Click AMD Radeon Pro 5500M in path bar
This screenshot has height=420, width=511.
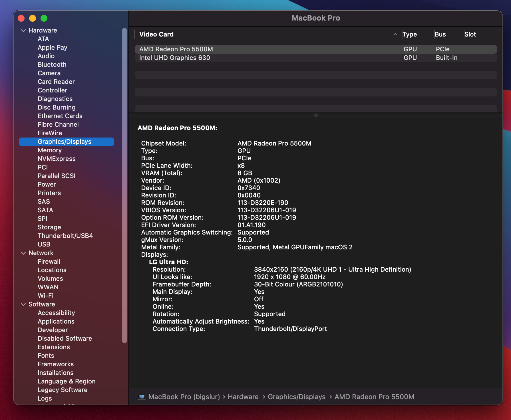(374, 397)
